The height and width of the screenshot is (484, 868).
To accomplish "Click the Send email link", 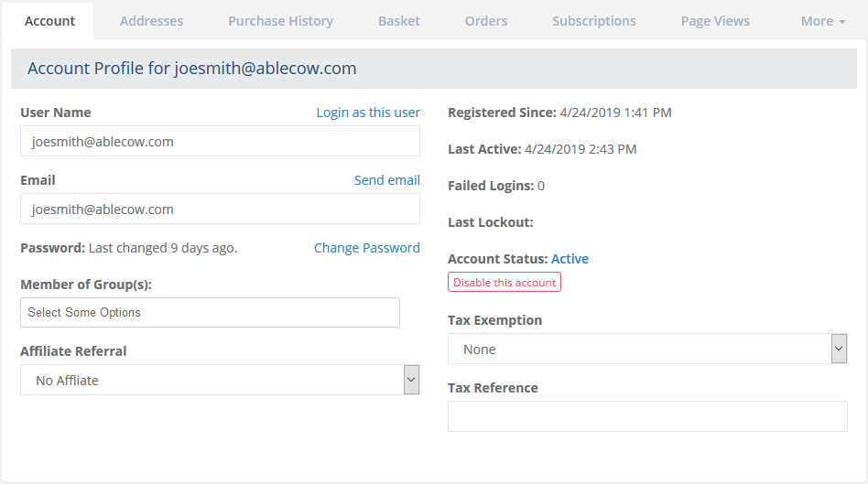I will pyautogui.click(x=386, y=180).
